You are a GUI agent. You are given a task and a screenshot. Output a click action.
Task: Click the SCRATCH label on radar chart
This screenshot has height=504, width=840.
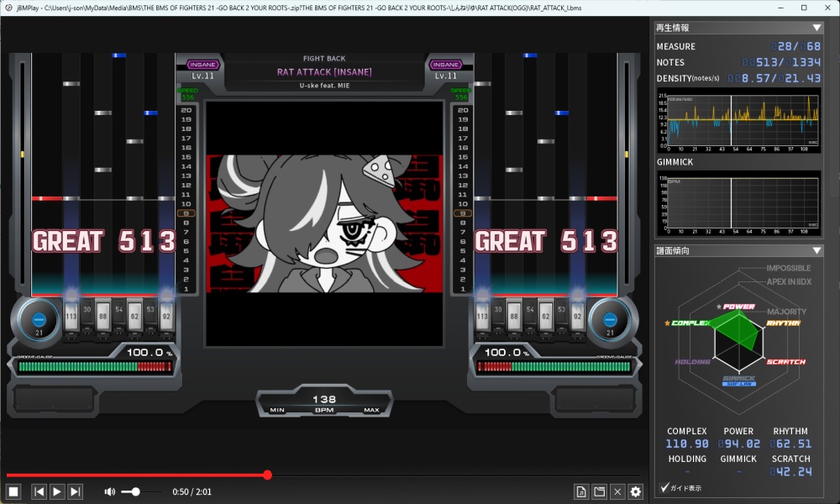[786, 362]
